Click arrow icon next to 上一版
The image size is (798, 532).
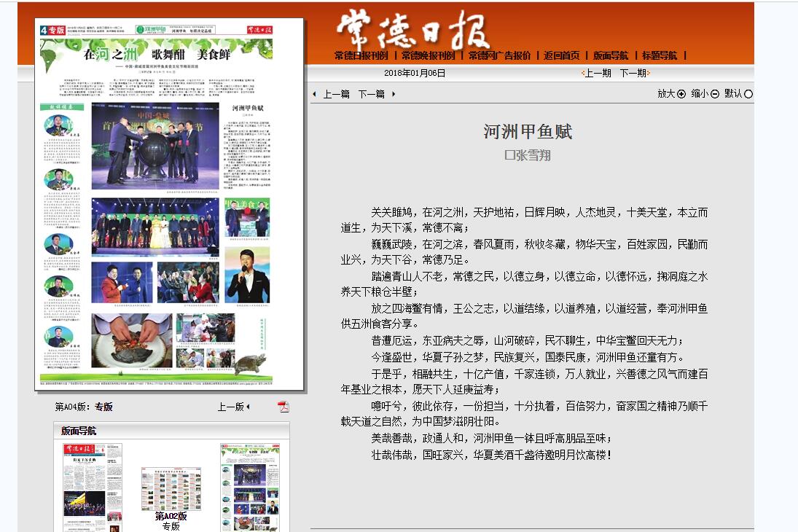pos(248,407)
